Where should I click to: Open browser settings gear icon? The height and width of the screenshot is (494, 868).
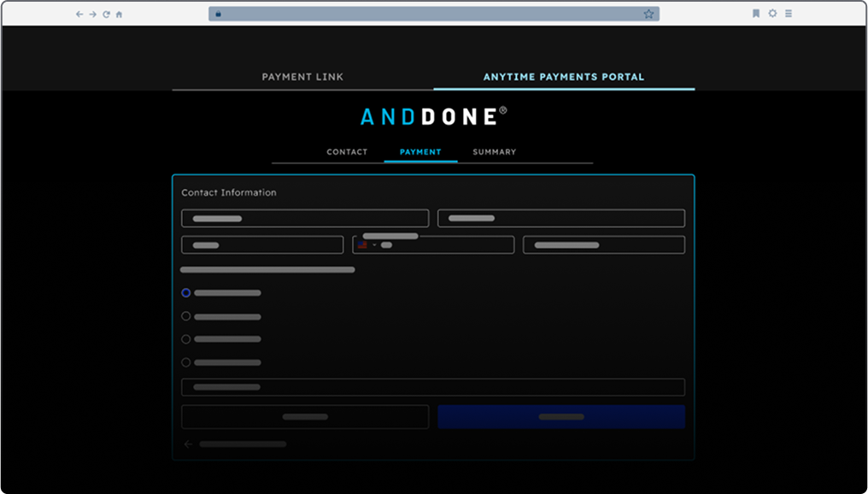(x=773, y=14)
